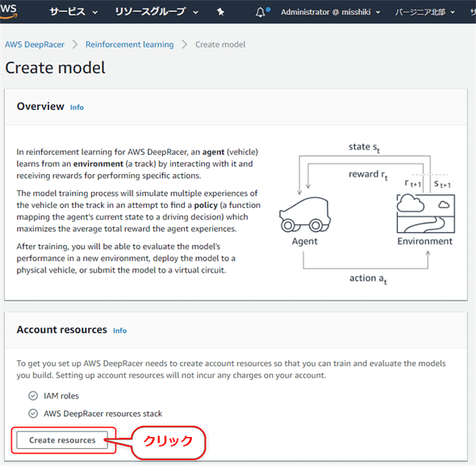Select AWS DeepRacer resources stack item
Screen dimensions: 476x466
[95, 414]
